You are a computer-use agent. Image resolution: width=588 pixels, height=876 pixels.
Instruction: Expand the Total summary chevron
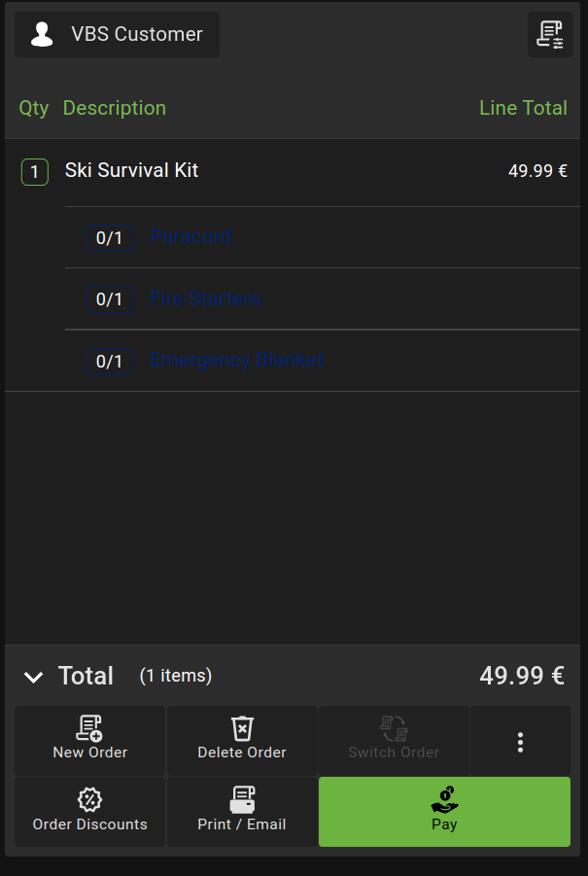click(33, 677)
